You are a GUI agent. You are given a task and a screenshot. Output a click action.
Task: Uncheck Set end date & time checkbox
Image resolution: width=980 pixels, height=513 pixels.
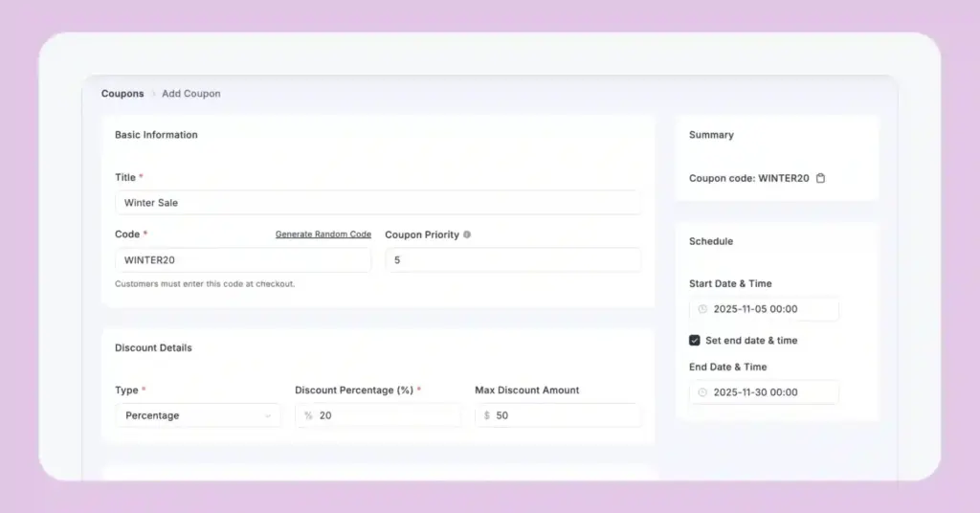pyautogui.click(x=695, y=341)
